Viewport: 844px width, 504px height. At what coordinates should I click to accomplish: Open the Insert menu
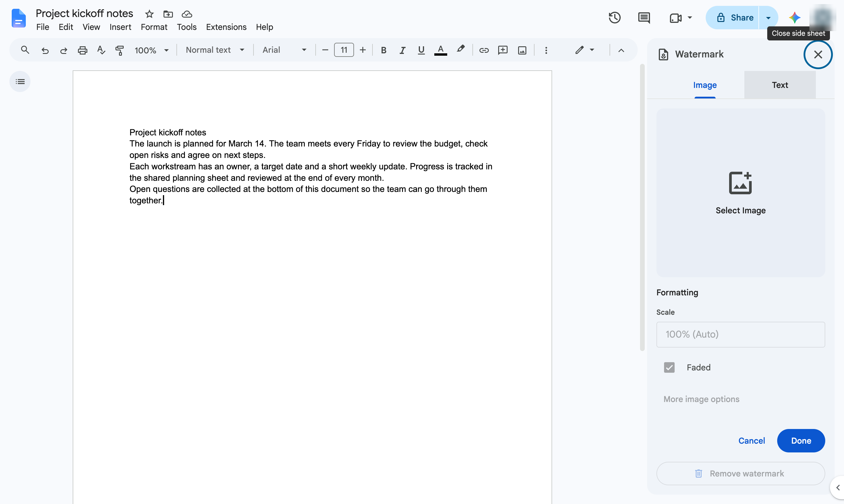pyautogui.click(x=120, y=27)
